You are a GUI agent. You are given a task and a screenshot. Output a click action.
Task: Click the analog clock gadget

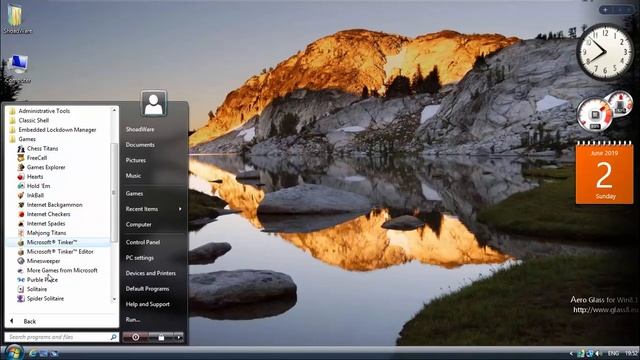[x=605, y=52]
